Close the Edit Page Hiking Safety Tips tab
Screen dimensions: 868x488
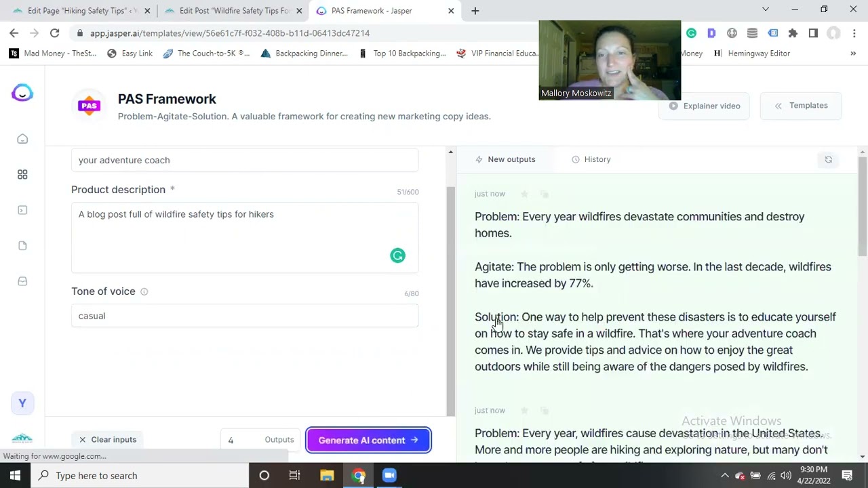point(147,11)
